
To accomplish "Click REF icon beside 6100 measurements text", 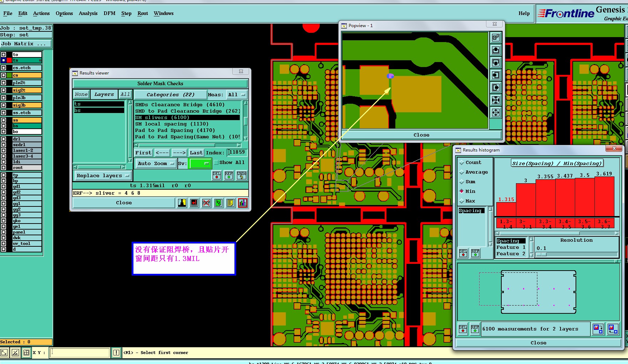I will click(x=475, y=329).
